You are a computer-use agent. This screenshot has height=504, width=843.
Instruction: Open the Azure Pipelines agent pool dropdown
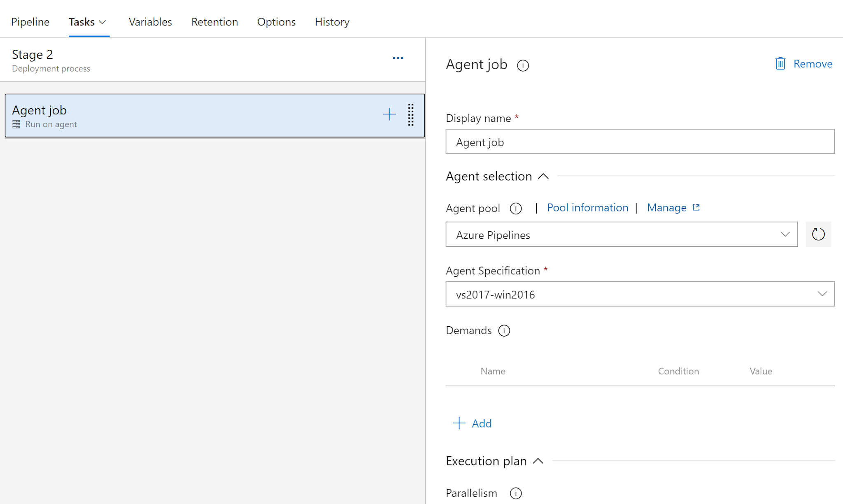coord(621,235)
